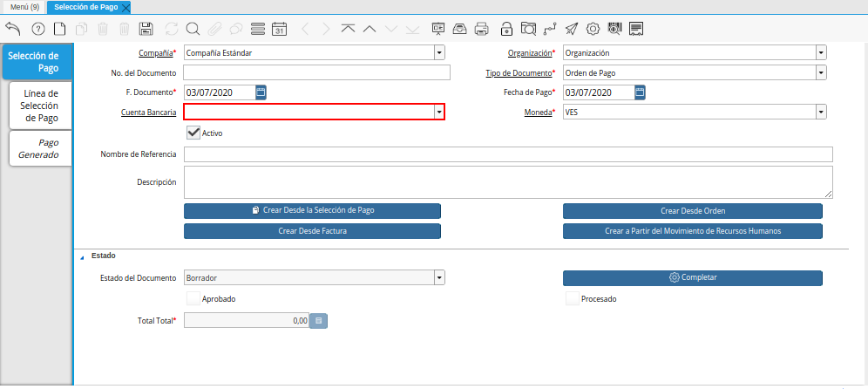The height and width of the screenshot is (389, 868).
Task: Open the help question mark icon
Action: click(x=38, y=29)
